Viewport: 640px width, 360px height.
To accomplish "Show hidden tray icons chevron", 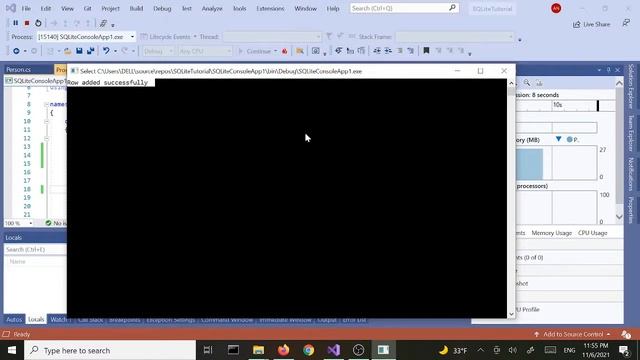I will [480, 350].
